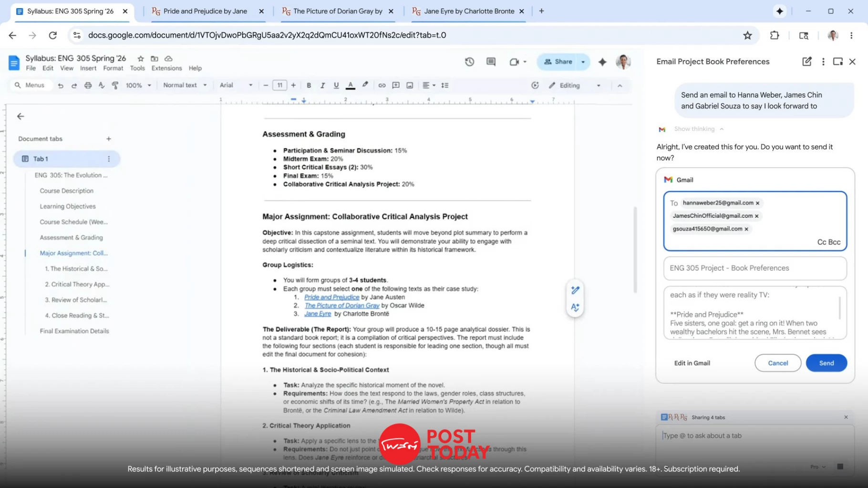Open the Arial font dropdown

(x=236, y=85)
